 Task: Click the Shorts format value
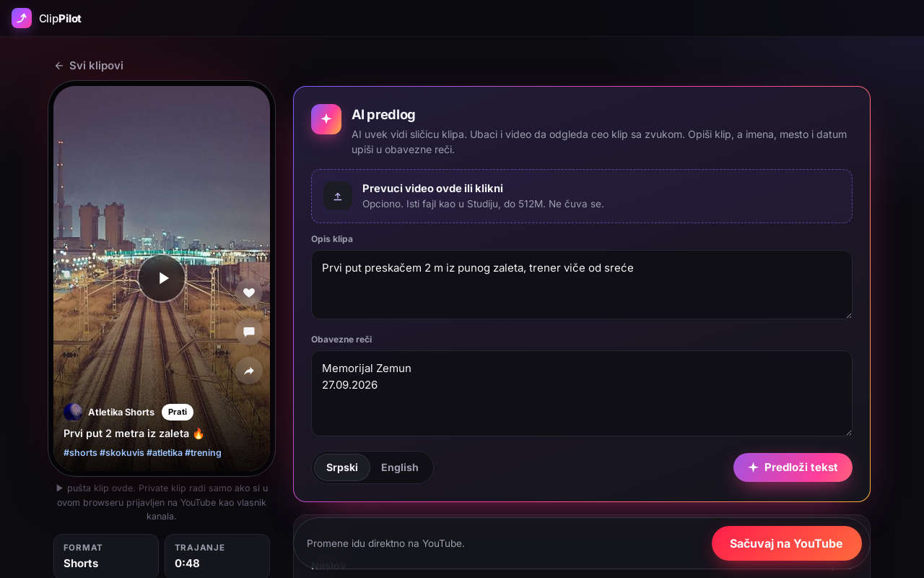pos(81,564)
